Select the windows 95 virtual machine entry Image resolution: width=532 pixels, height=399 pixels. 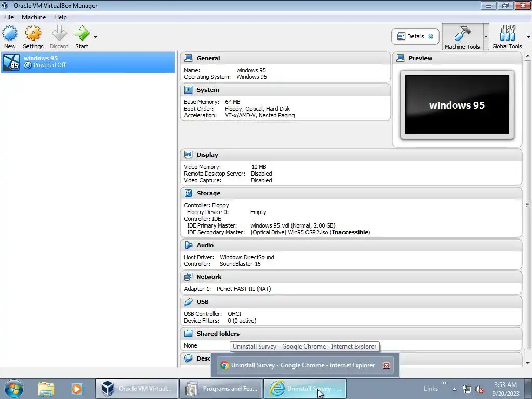pyautogui.click(x=88, y=62)
